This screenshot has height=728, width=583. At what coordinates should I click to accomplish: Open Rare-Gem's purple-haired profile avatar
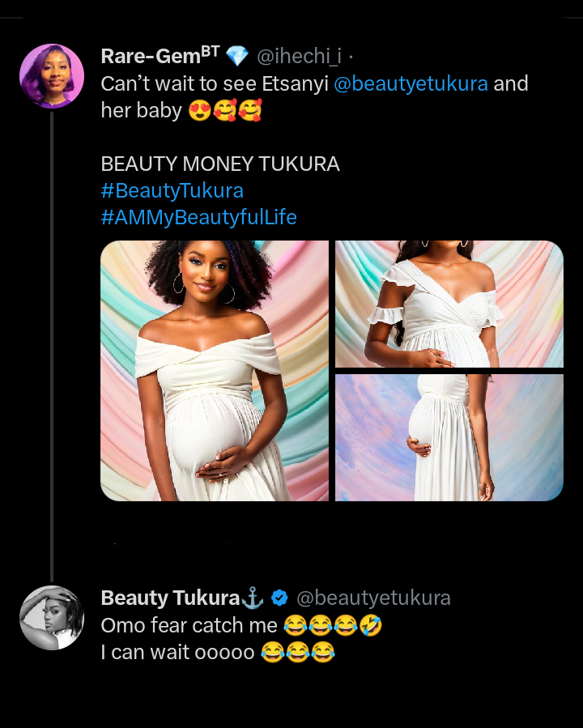pos(52,76)
